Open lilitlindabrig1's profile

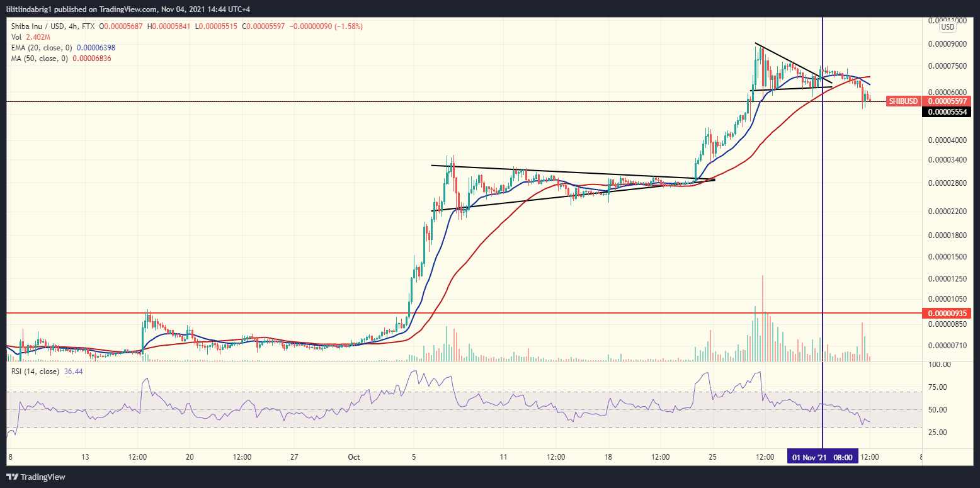click(x=28, y=9)
